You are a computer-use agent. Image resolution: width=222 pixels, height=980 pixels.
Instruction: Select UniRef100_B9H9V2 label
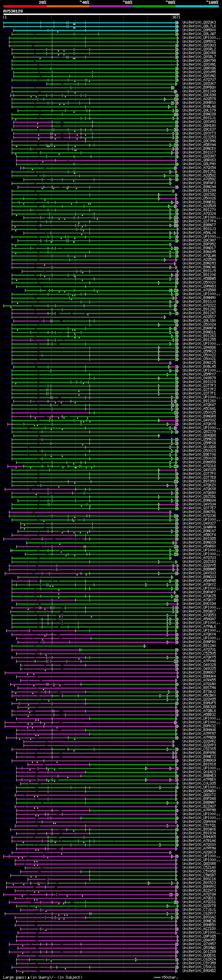point(199,886)
